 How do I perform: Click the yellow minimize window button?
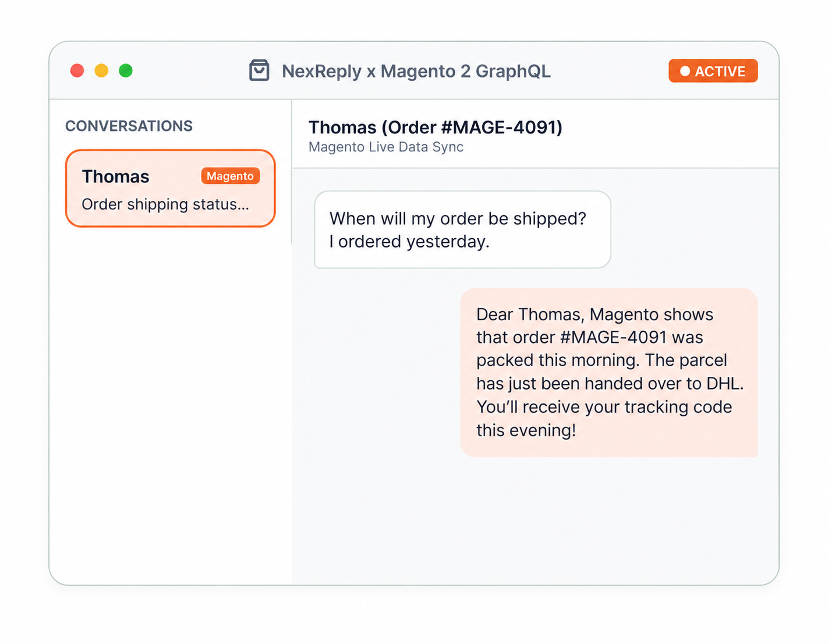click(x=101, y=70)
